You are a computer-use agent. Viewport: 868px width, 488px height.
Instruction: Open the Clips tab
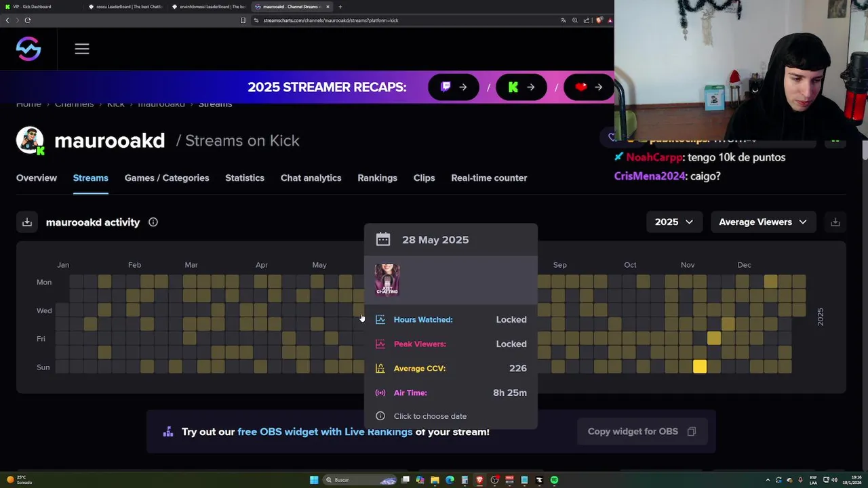point(425,178)
